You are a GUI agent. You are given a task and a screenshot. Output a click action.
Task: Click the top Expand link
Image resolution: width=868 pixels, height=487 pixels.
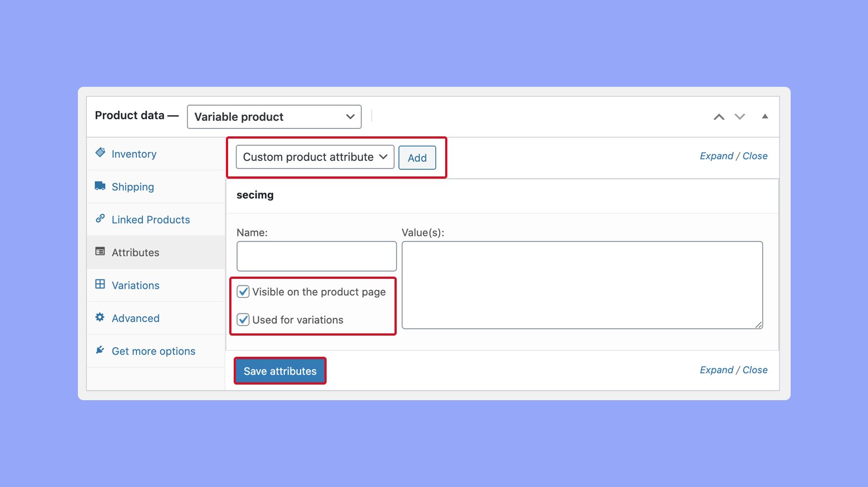tap(716, 156)
